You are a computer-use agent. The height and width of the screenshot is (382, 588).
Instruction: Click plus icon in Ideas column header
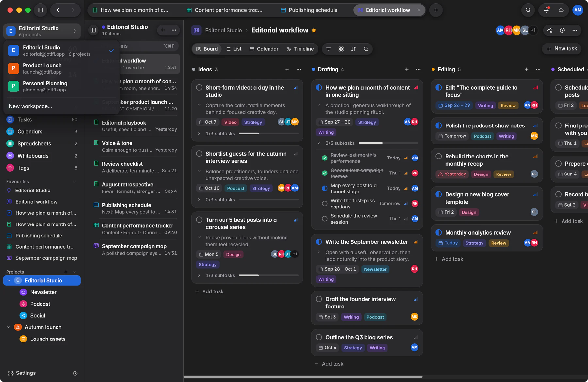[287, 69]
